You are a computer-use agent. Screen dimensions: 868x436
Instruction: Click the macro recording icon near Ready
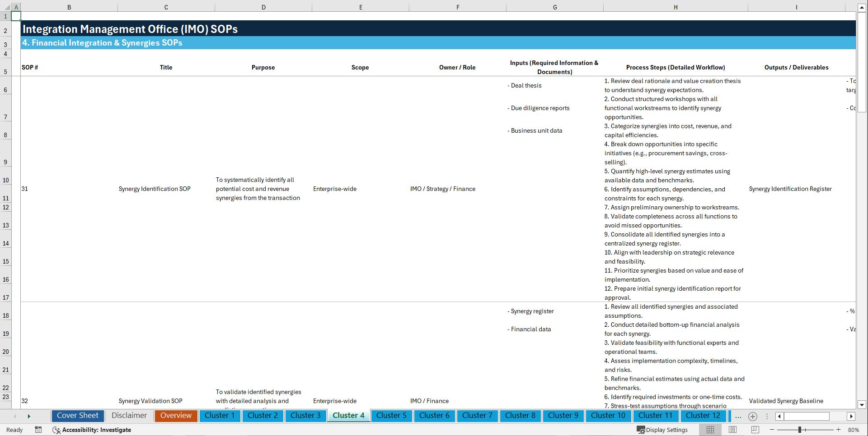(x=38, y=430)
